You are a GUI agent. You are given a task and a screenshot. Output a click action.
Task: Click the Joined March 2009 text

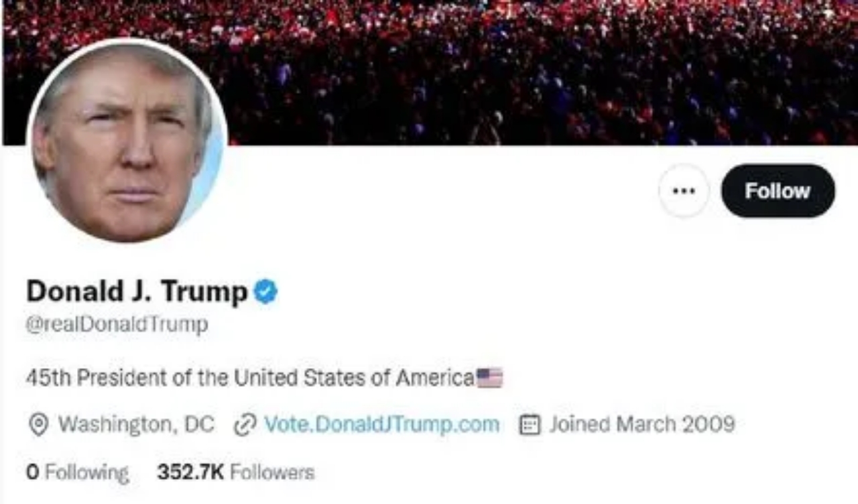tap(642, 424)
